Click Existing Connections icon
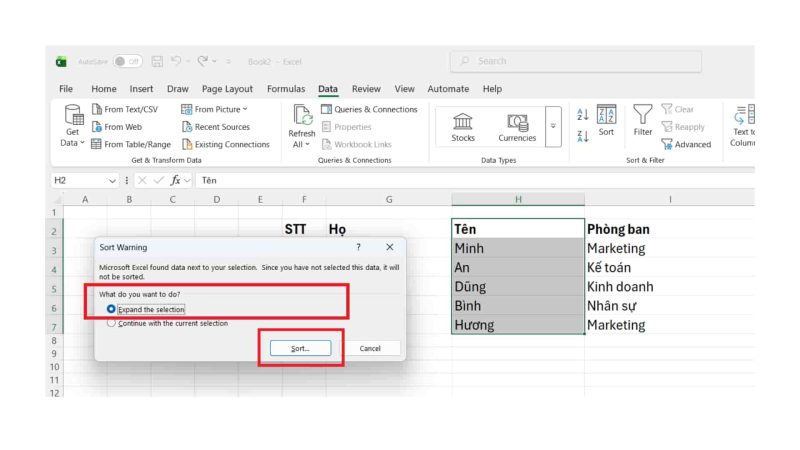Image resolution: width=800 pixels, height=450 pixels. point(187,144)
